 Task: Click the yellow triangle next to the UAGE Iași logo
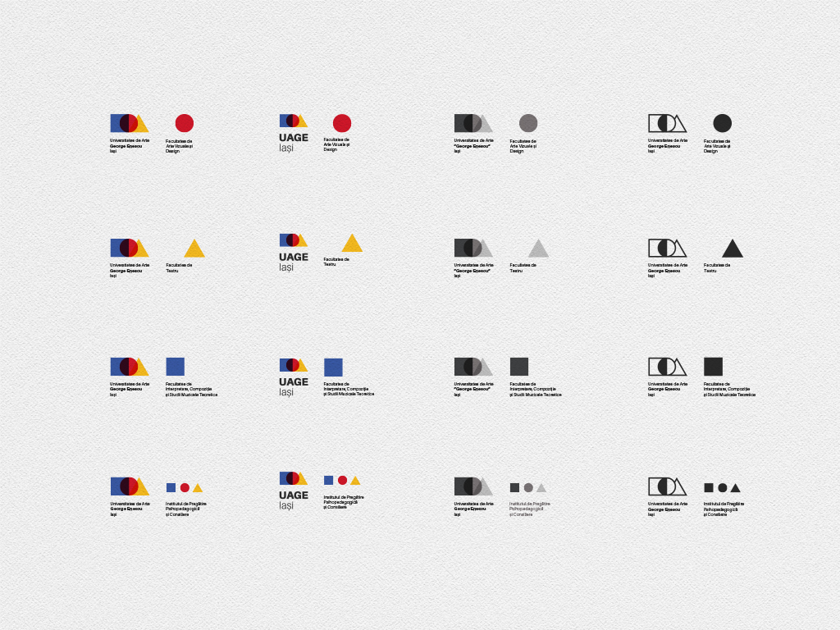[x=352, y=243]
